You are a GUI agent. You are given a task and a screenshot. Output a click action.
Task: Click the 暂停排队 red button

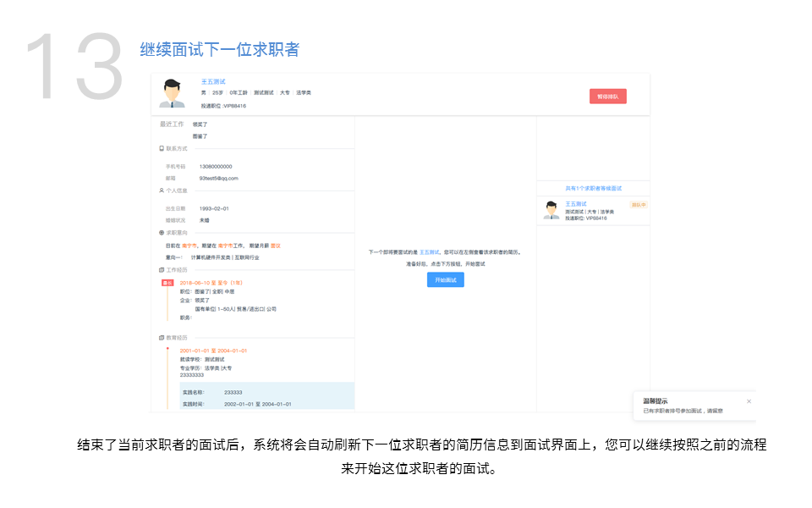[607, 97]
